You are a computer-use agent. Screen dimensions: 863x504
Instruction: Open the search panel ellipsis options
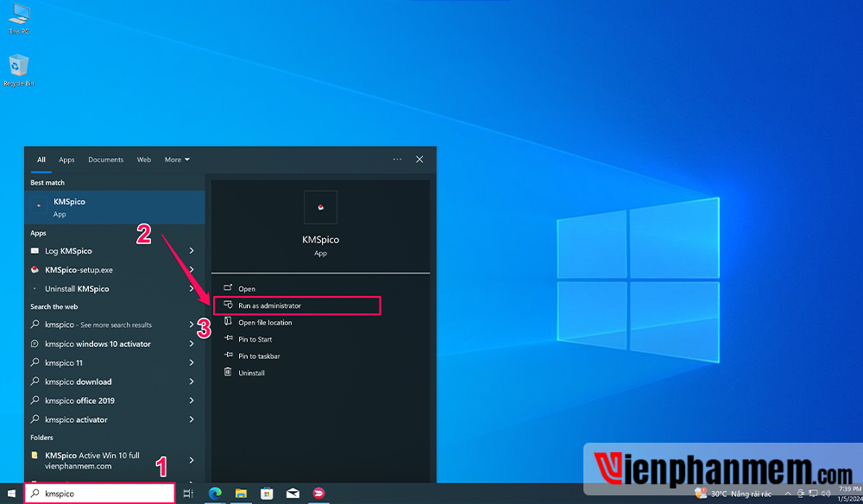[397, 160]
